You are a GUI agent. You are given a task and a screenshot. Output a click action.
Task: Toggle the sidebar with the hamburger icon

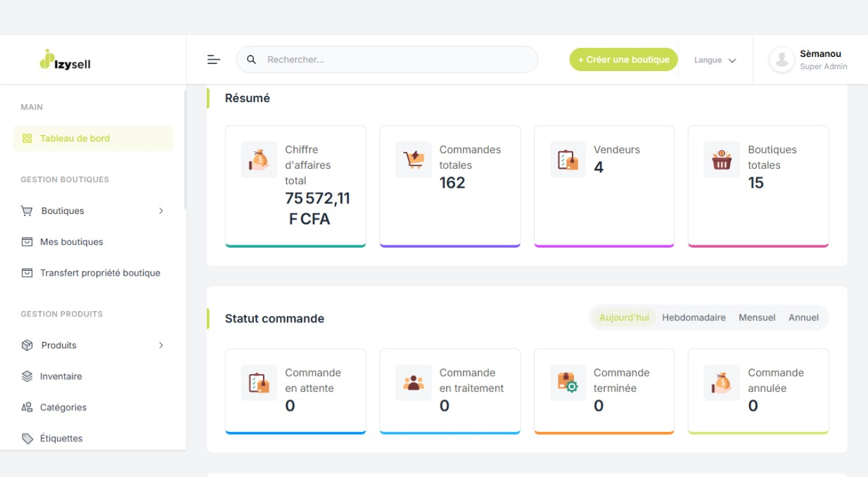point(213,59)
